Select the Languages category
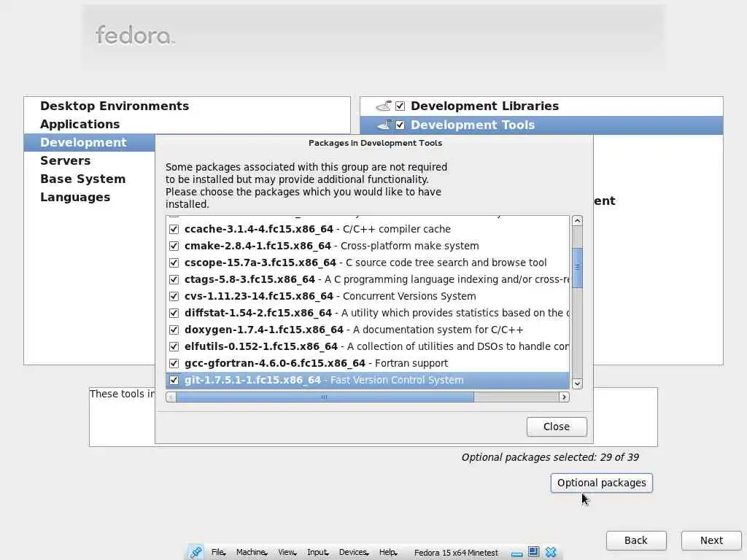This screenshot has height=560, width=747. click(x=90, y=197)
